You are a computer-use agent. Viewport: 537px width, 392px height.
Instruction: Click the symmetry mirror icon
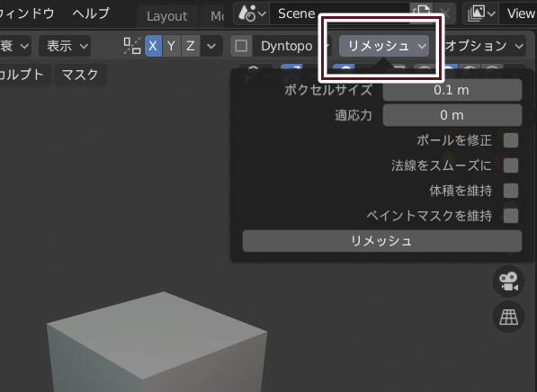[132, 46]
